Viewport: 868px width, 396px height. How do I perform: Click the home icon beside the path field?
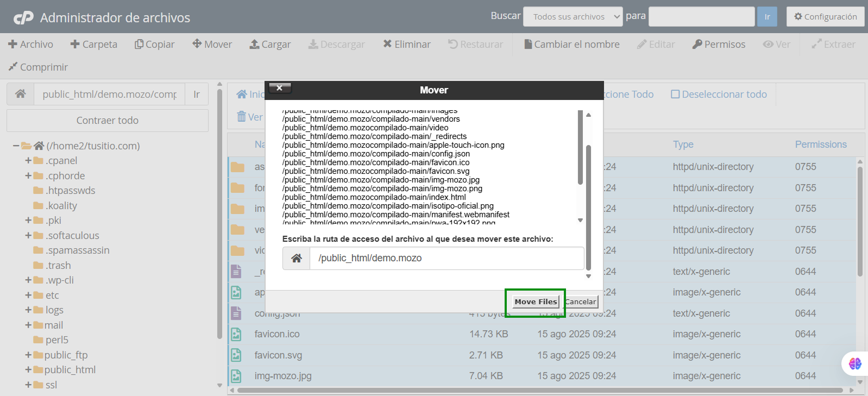click(21, 94)
